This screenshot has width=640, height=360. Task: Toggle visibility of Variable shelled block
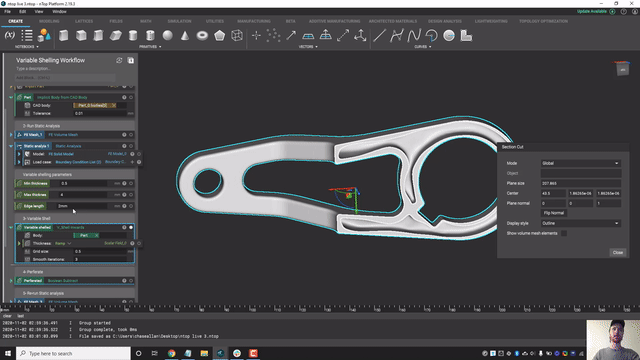131,227
